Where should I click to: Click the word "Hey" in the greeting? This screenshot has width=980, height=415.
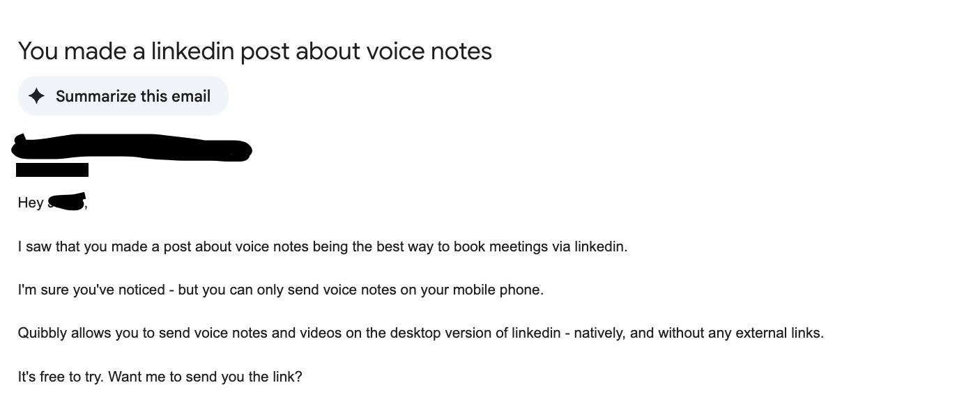(31, 203)
